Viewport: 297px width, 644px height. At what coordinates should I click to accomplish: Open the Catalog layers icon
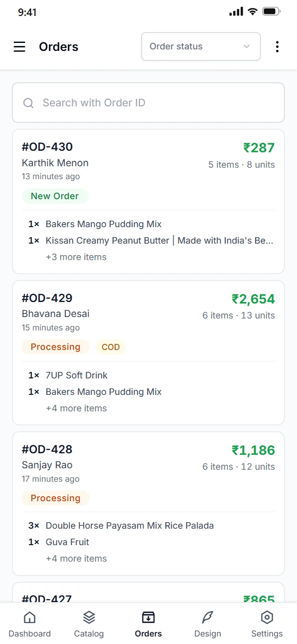point(89,618)
